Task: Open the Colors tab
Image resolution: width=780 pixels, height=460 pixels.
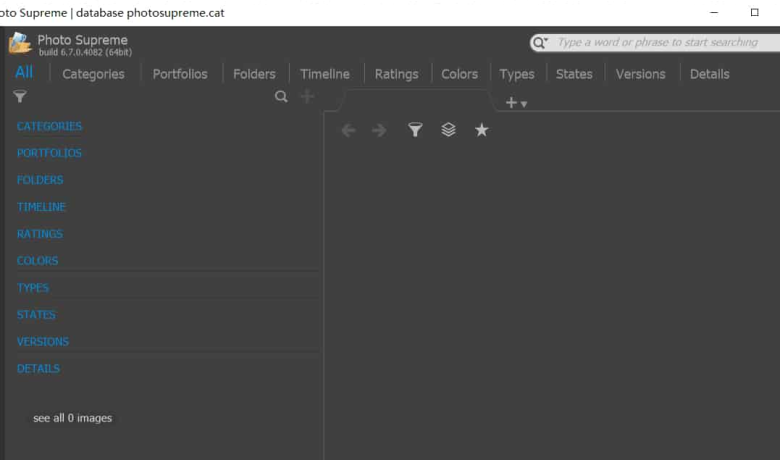Action: click(460, 74)
